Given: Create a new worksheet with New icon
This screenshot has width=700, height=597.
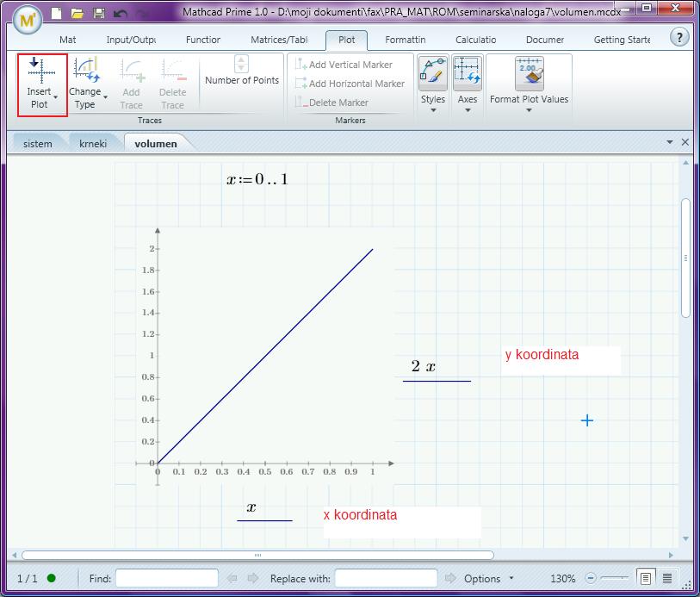Looking at the screenshot, I should click(x=57, y=14).
